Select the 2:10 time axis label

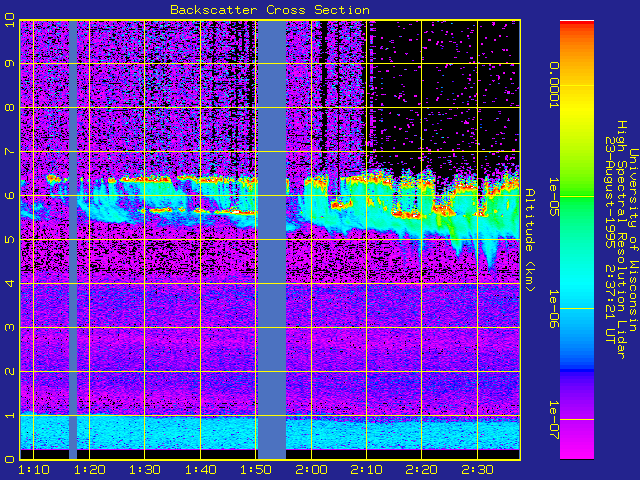[367, 469]
